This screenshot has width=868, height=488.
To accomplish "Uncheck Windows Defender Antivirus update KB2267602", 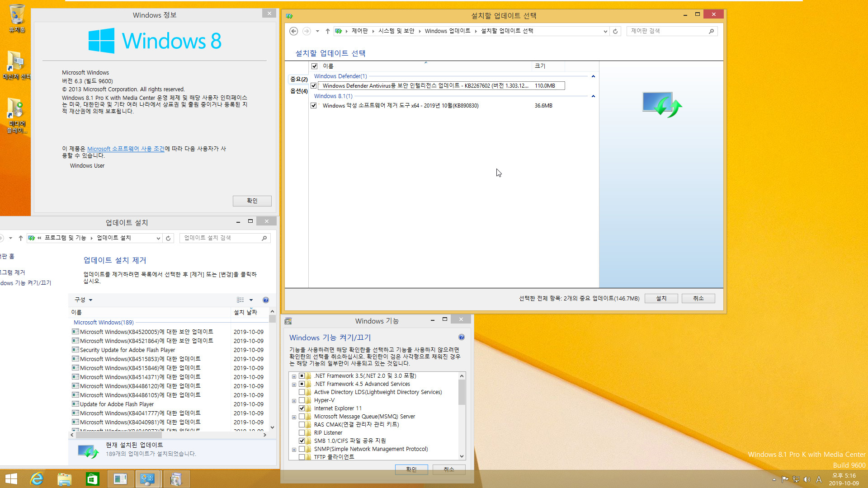I will (314, 85).
